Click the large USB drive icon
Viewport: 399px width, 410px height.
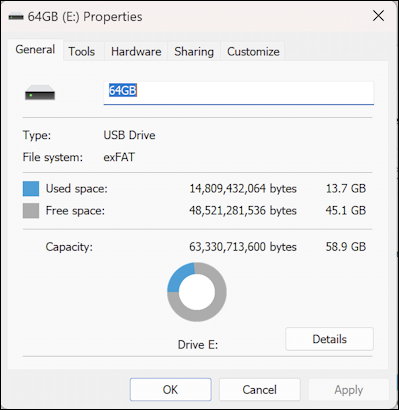[x=40, y=92]
